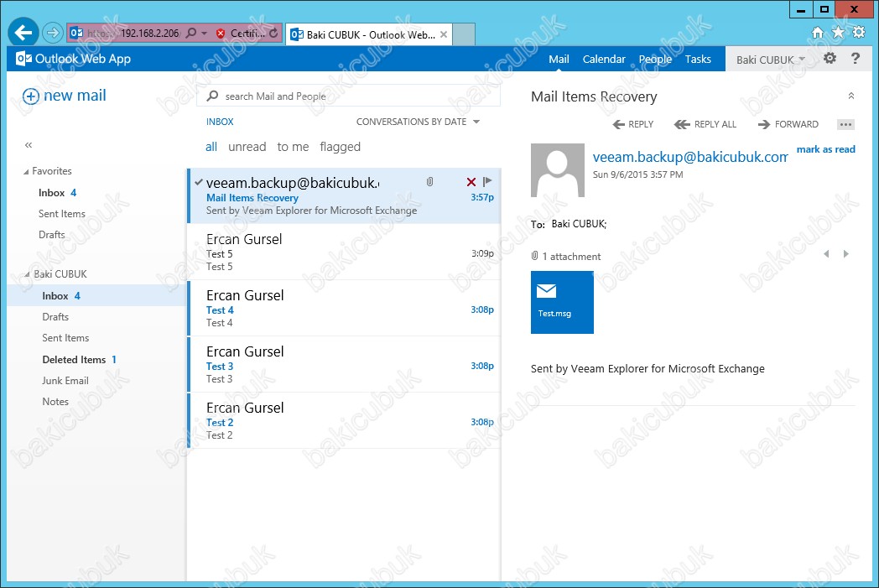Open the Test 5 message from Ercan Gursel
The width and height of the screenshot is (879, 588).
coord(344,252)
